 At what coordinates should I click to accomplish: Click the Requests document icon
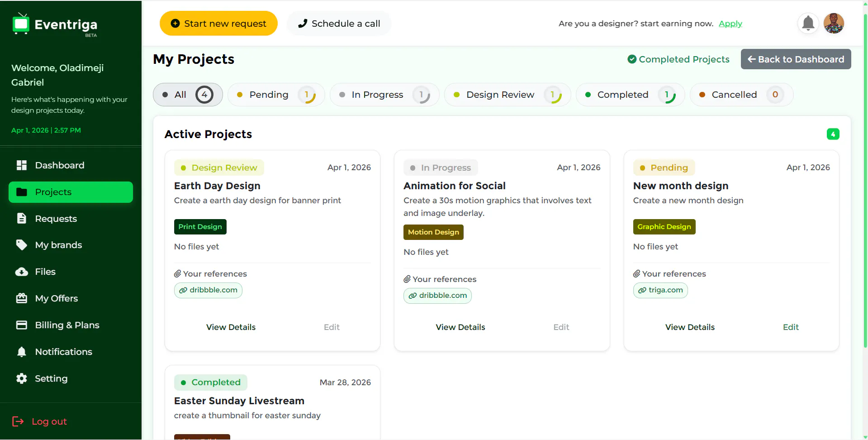point(22,219)
